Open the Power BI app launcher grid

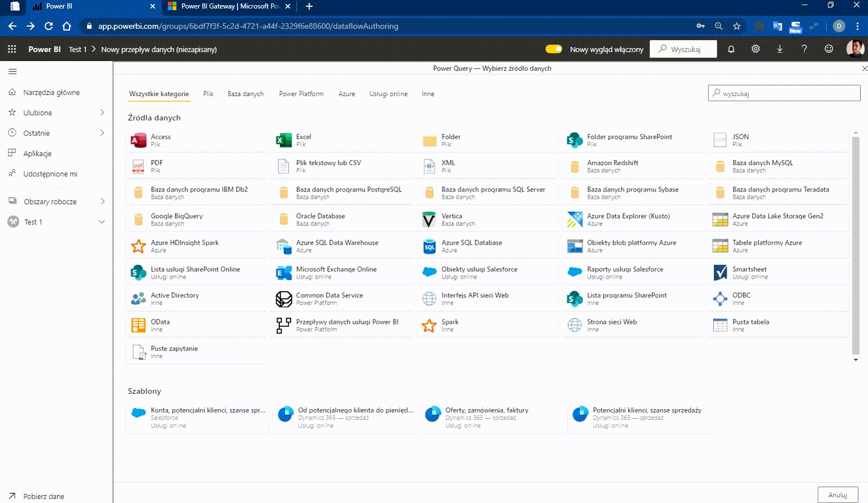pyautogui.click(x=12, y=49)
